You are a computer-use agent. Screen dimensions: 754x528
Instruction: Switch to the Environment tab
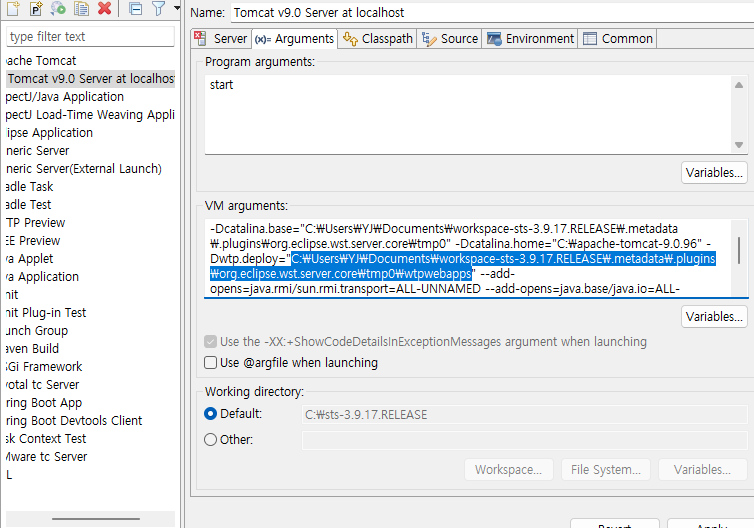530,38
